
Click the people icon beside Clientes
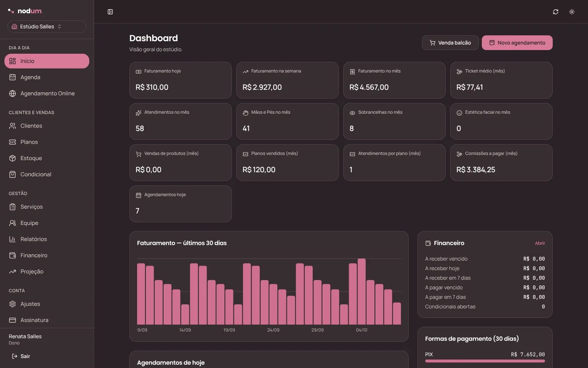[x=12, y=126]
